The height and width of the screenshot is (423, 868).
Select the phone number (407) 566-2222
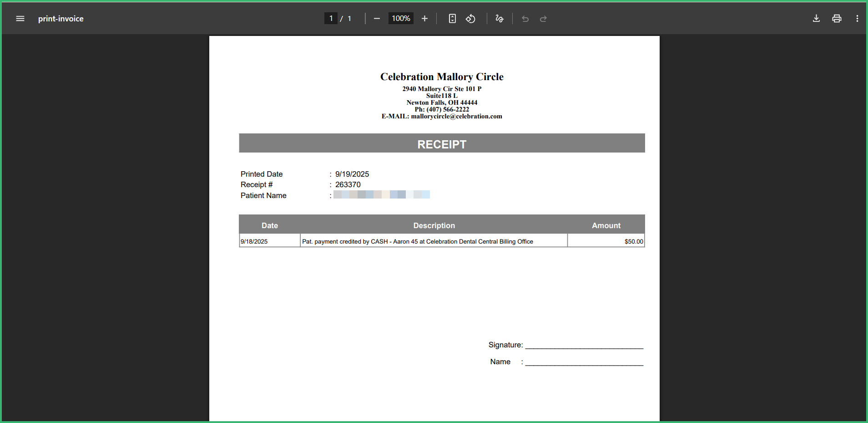(x=448, y=109)
